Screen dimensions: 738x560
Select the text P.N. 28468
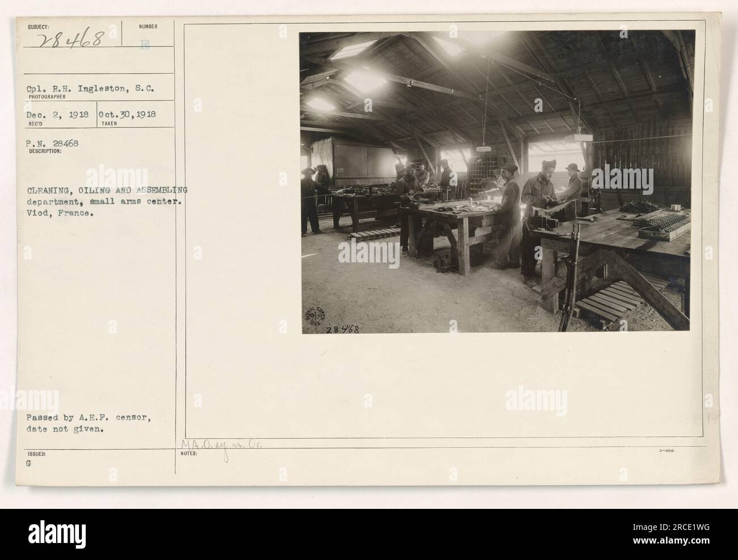[53, 144]
